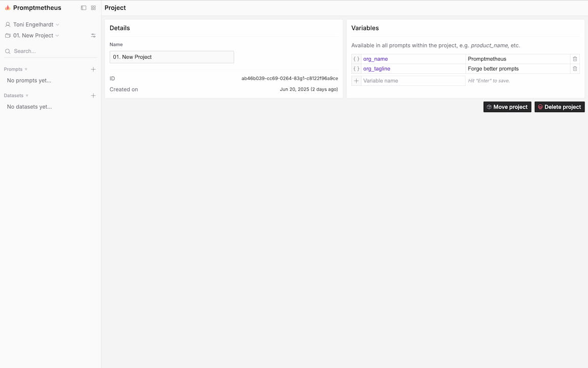Collapse the Prompts section

16,69
